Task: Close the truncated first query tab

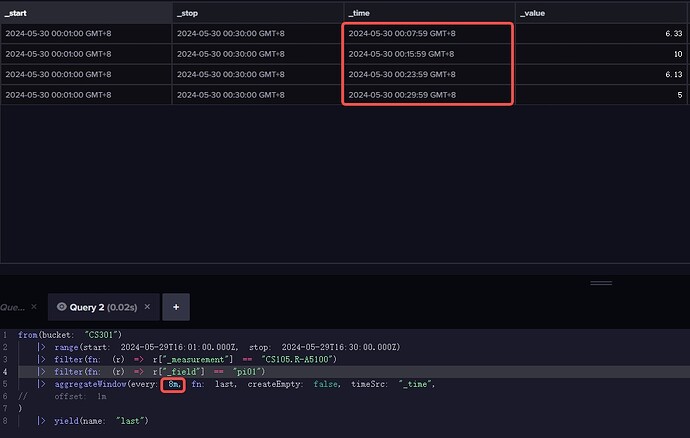Action: pyautogui.click(x=34, y=307)
